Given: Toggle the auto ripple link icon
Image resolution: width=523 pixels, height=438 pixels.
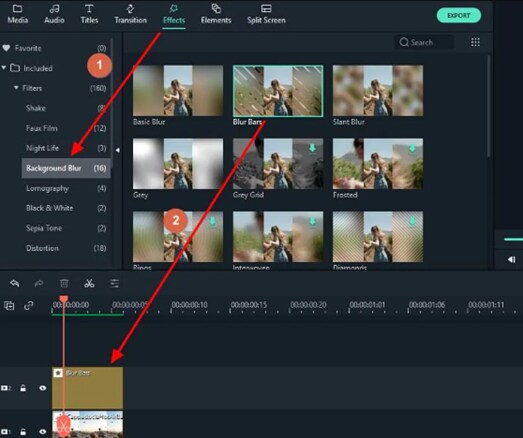Looking at the screenshot, I should [29, 305].
